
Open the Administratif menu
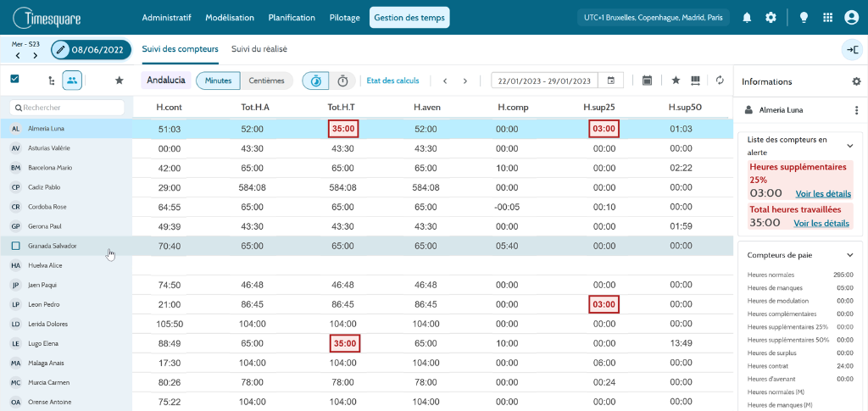(x=167, y=18)
